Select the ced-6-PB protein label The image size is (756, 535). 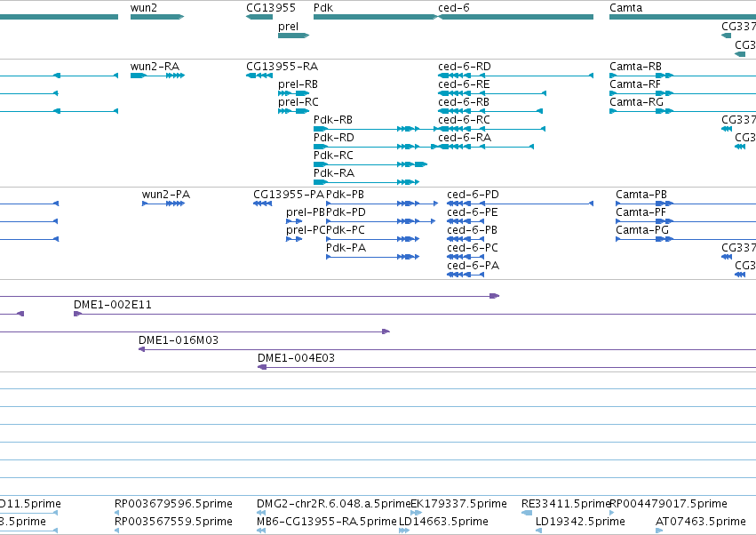[x=472, y=230]
